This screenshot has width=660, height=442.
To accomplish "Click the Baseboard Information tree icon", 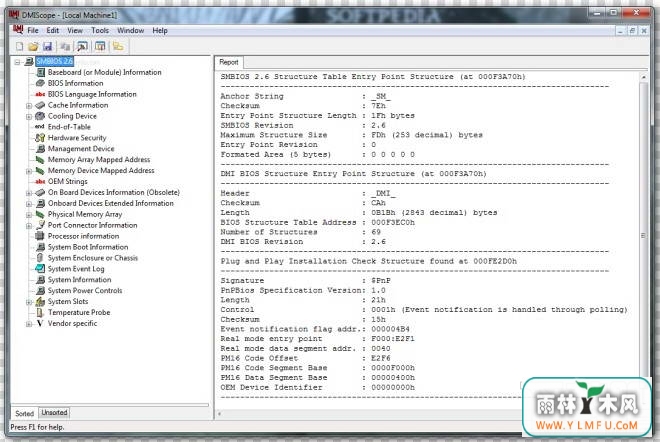I will [x=40, y=72].
